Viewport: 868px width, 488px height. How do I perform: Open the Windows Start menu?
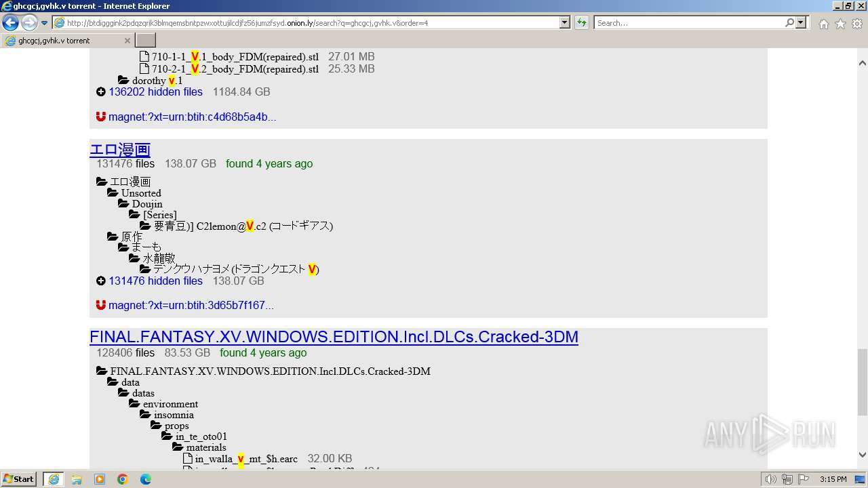[x=19, y=479]
